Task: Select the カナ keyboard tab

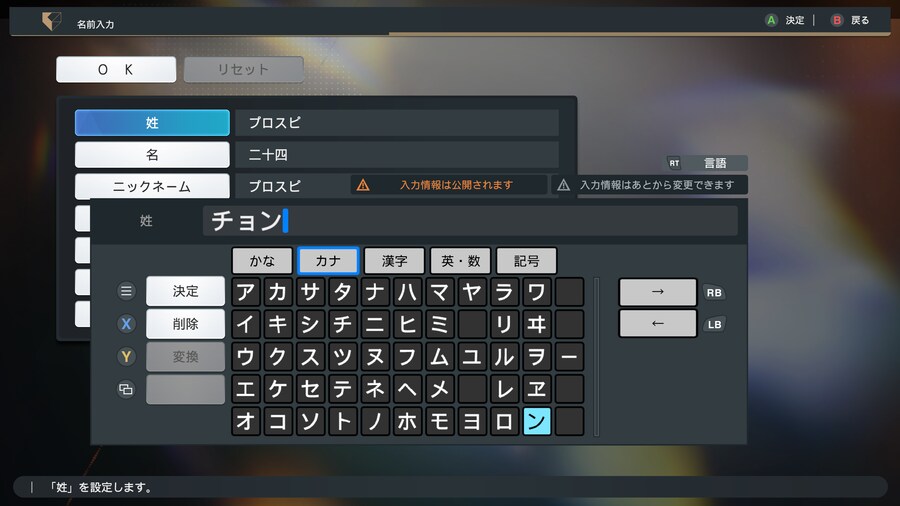Action: 328,261
